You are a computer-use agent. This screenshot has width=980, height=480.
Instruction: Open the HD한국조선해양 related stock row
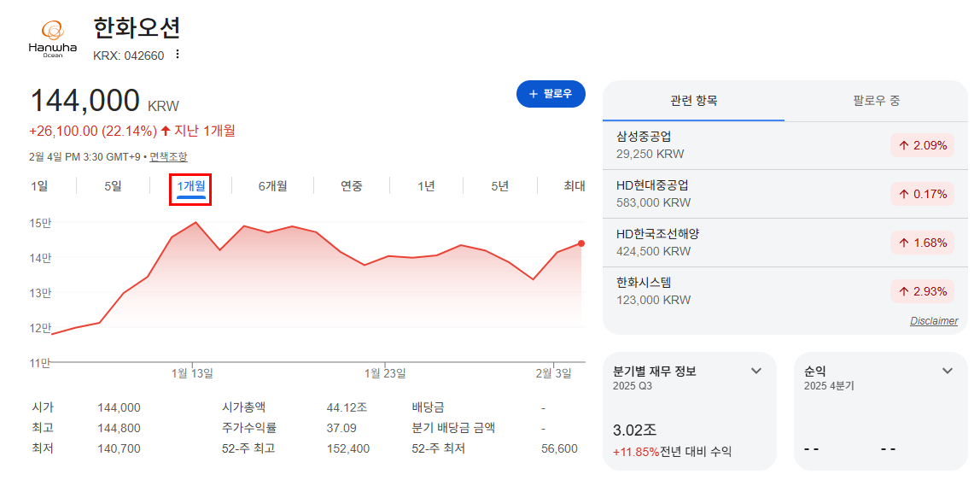click(785, 243)
